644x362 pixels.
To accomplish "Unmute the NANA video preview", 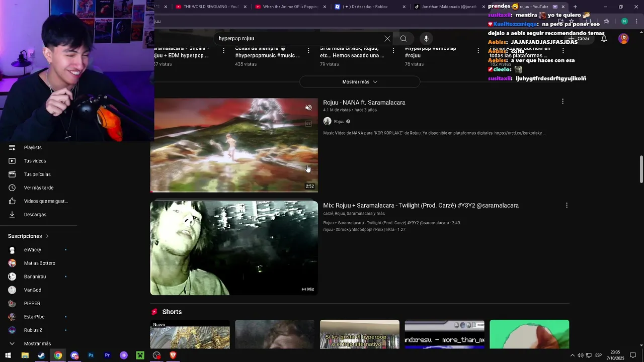I will click(308, 108).
